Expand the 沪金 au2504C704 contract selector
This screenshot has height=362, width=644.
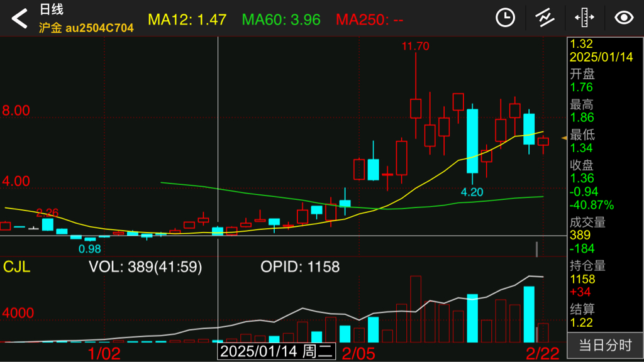86,28
